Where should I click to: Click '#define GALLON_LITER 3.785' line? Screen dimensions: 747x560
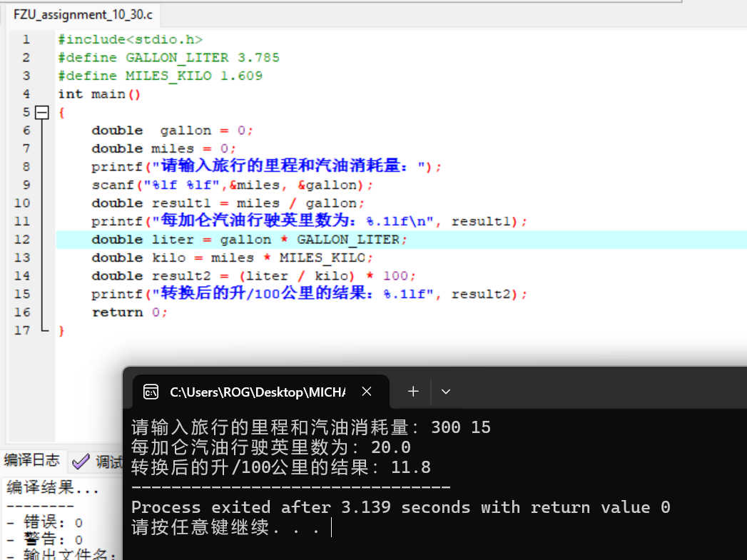tap(168, 58)
